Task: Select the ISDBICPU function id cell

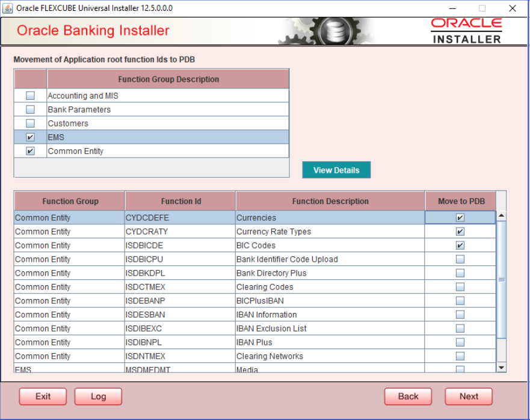Action: [180, 259]
